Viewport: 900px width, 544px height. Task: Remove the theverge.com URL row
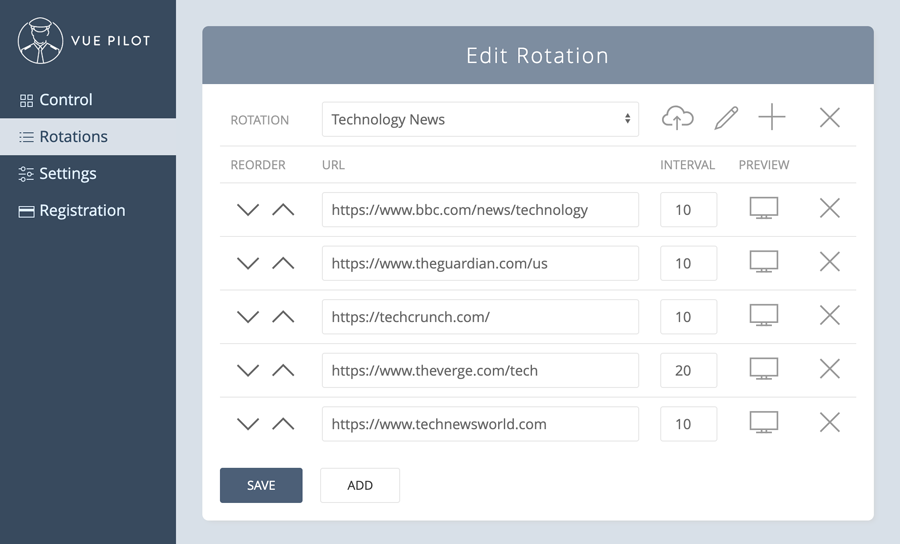point(829,369)
